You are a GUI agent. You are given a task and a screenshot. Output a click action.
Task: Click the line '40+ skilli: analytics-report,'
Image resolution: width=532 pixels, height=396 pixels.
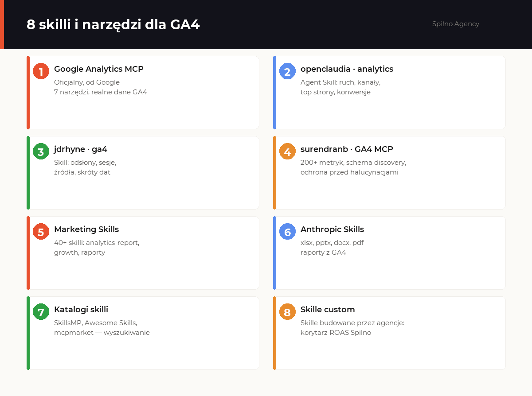click(97, 243)
